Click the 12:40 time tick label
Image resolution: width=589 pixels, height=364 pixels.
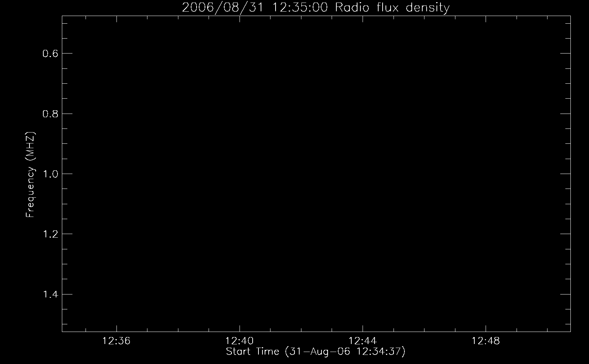240,341
